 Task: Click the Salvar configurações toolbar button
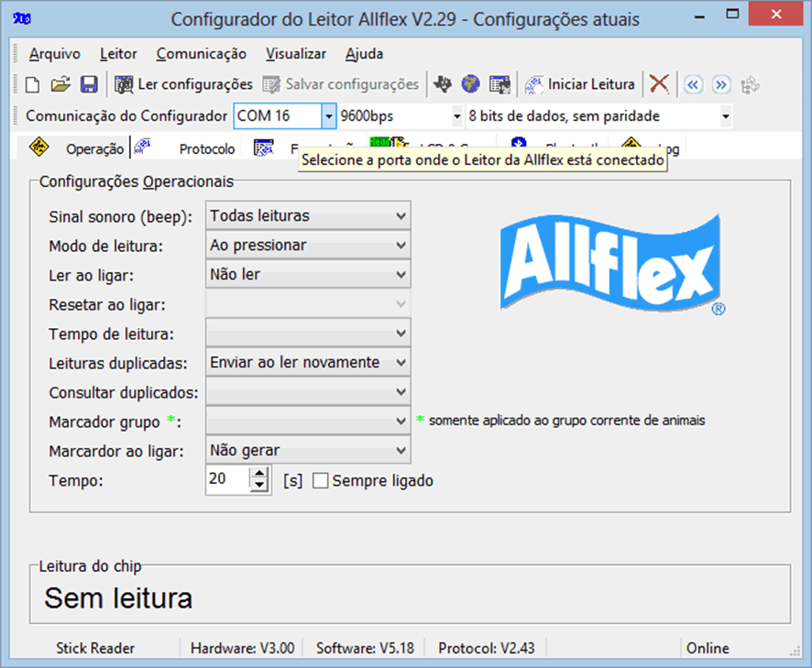pyautogui.click(x=341, y=84)
